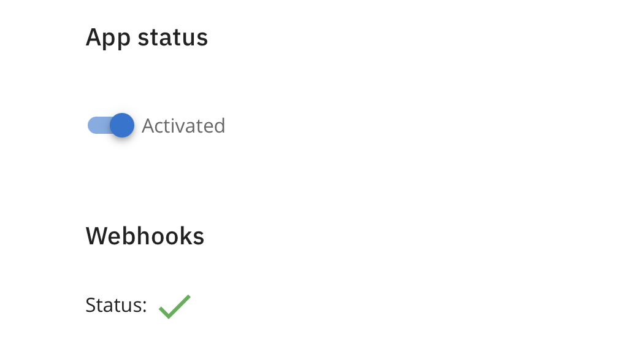Select the App status title text
644x345 pixels.
147,37
